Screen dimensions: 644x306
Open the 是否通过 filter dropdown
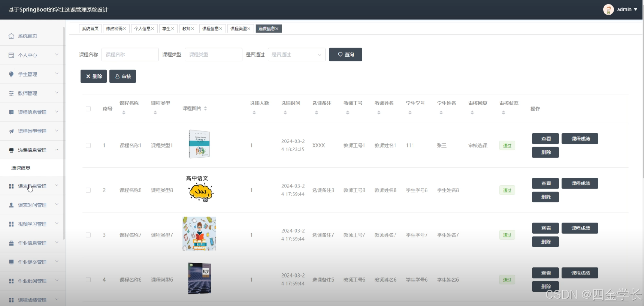[x=296, y=55]
